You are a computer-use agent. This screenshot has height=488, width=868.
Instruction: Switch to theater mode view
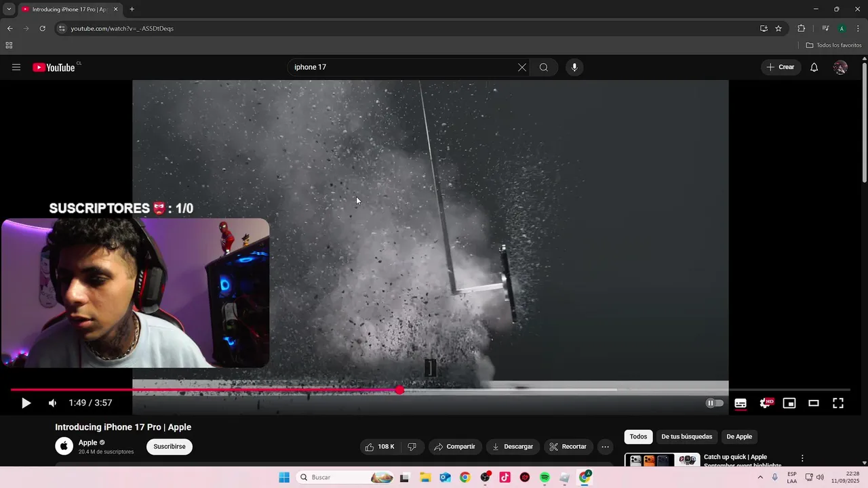(814, 403)
